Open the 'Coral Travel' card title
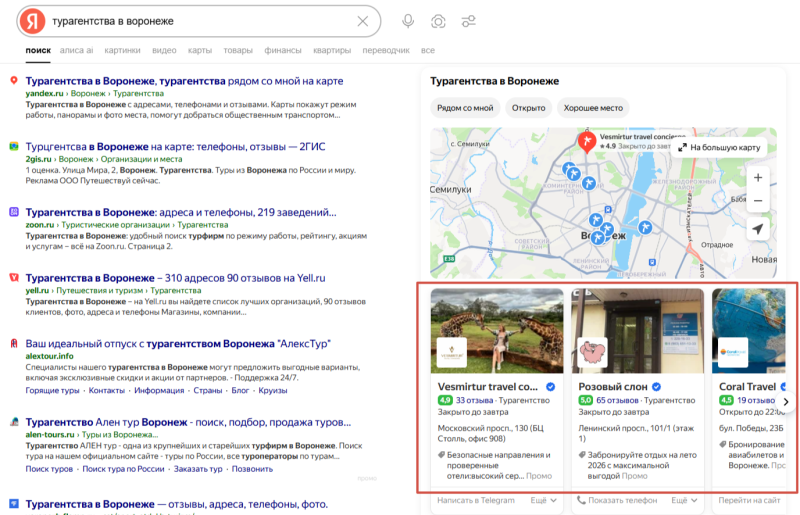The width and height of the screenshot is (800, 515). (x=747, y=387)
